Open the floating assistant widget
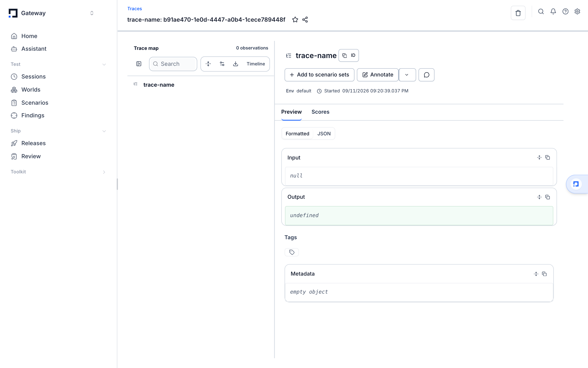Image resolution: width=588 pixels, height=368 pixels. tap(576, 184)
